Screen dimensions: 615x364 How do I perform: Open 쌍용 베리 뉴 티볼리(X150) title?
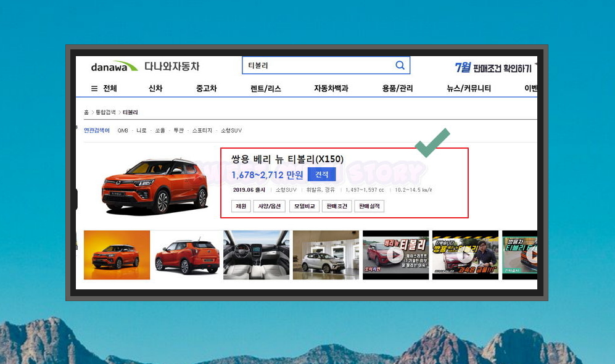[x=287, y=159]
